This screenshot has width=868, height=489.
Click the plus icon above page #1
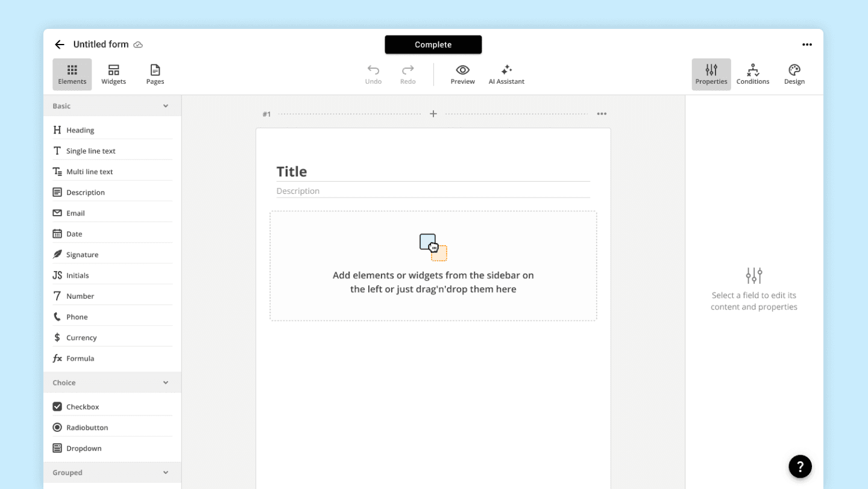click(433, 114)
